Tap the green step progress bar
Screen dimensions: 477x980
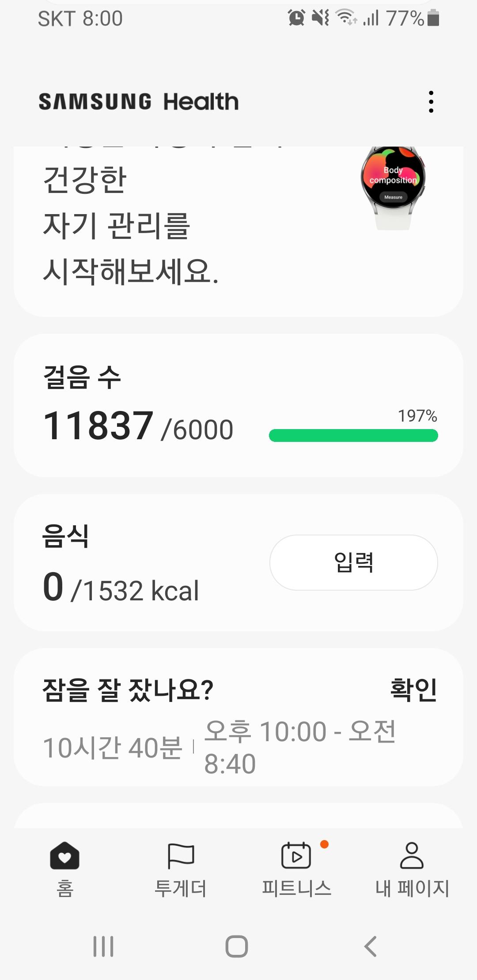353,436
